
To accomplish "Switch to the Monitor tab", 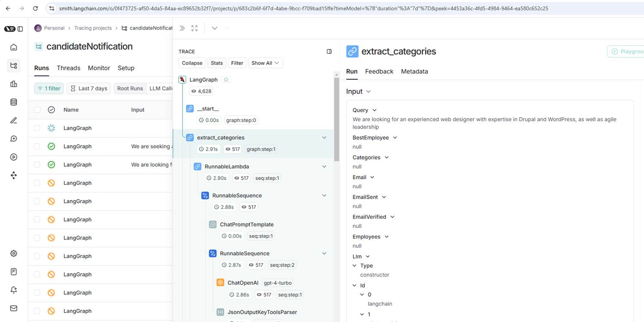I will (x=99, y=68).
